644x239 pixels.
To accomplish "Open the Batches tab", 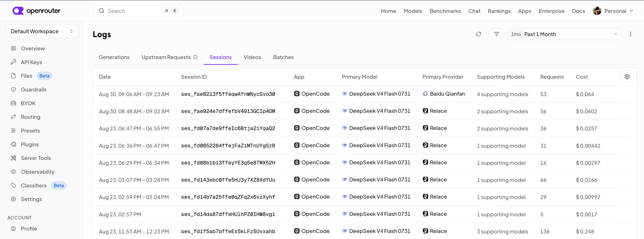I will click(x=283, y=57).
